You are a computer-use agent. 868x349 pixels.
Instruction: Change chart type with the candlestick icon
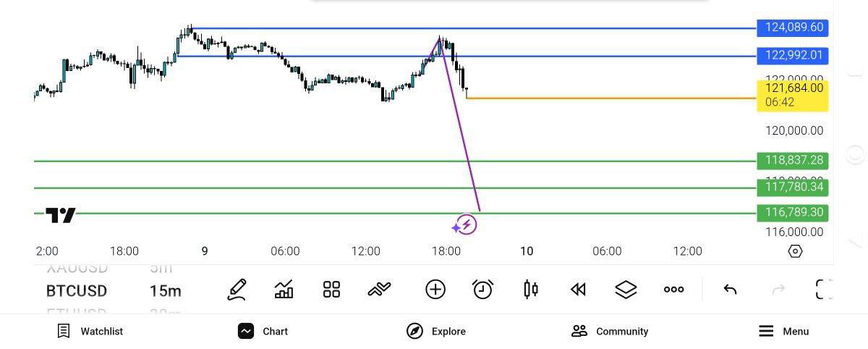pos(530,290)
